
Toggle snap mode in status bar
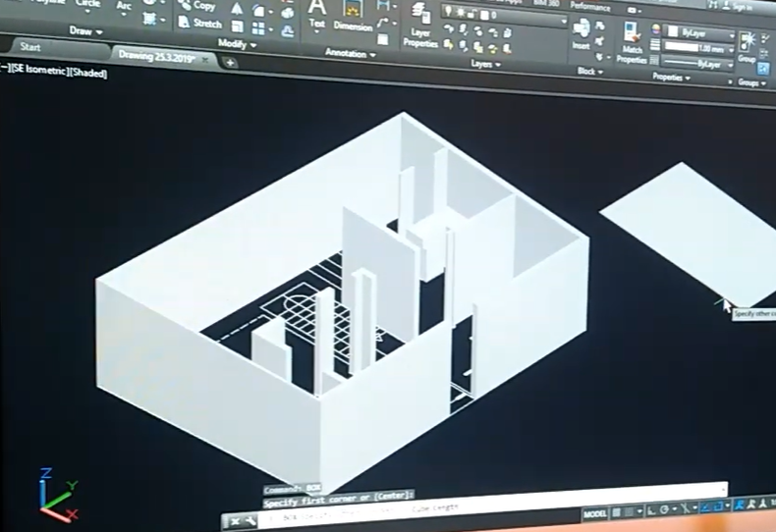[629, 511]
